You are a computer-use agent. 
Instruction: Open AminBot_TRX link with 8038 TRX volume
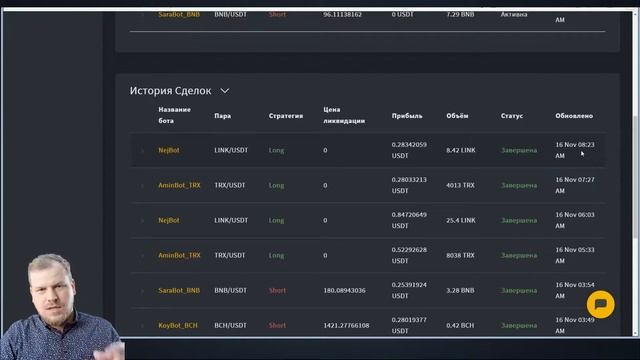pos(179,256)
